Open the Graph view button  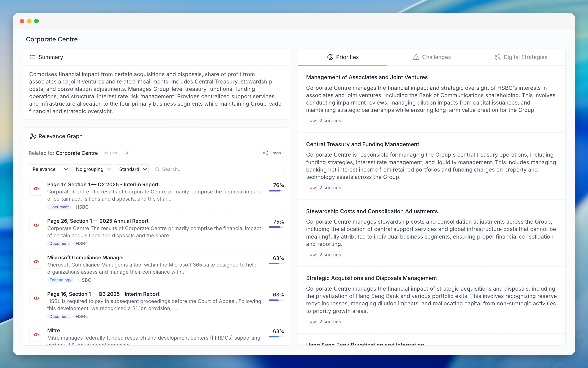point(272,153)
